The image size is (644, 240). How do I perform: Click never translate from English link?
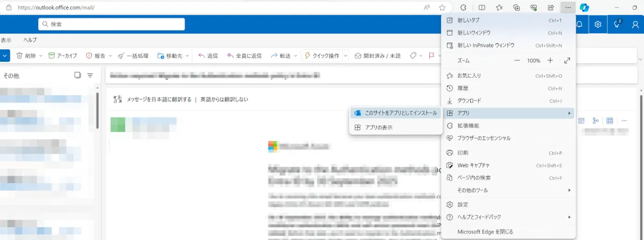tap(224, 99)
